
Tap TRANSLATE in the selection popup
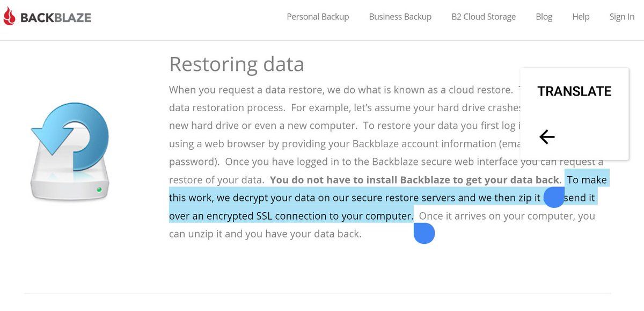tap(574, 91)
